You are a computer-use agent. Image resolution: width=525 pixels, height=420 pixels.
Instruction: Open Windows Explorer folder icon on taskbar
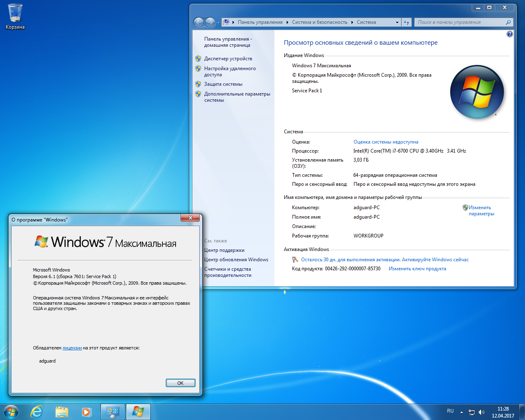(x=62, y=412)
